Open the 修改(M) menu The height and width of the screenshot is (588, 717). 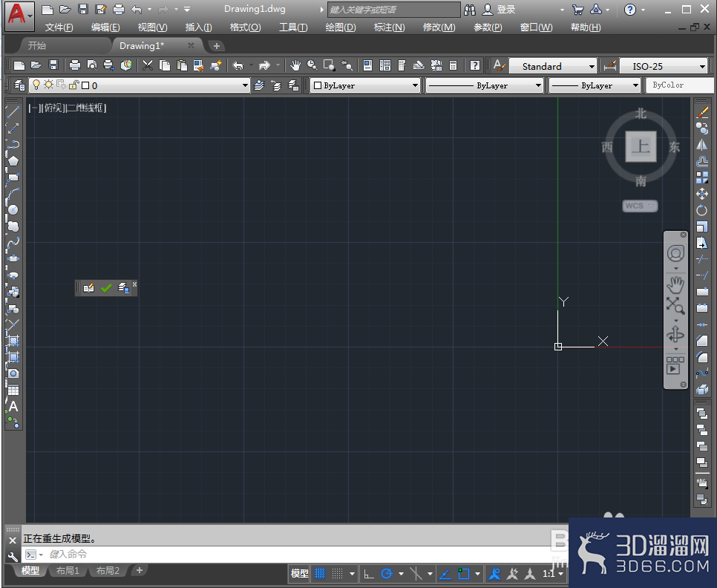[x=439, y=27]
